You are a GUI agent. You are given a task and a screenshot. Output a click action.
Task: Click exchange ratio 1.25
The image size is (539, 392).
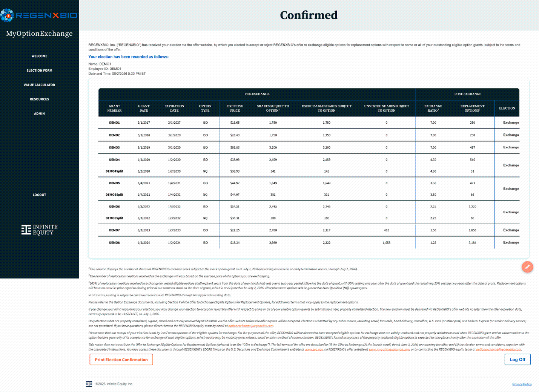(433, 243)
